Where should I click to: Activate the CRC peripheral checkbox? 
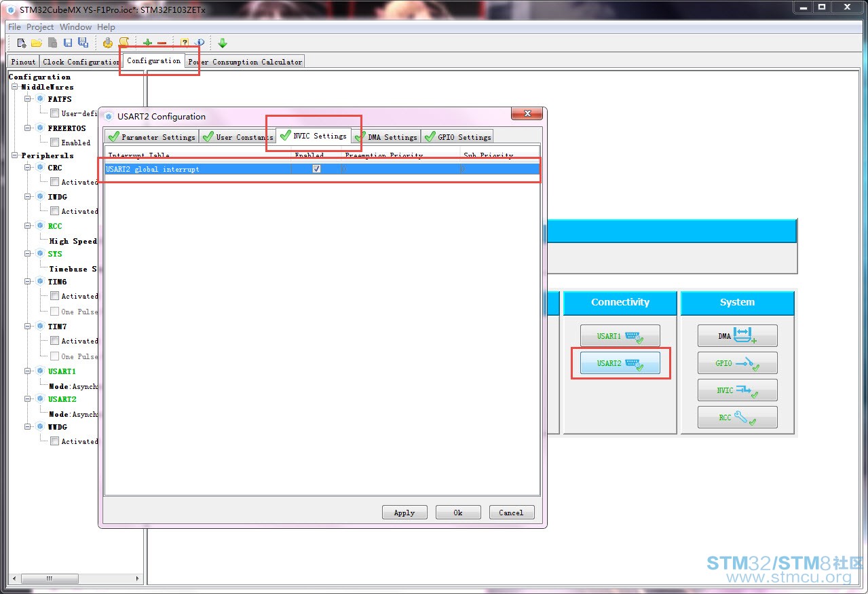click(54, 182)
